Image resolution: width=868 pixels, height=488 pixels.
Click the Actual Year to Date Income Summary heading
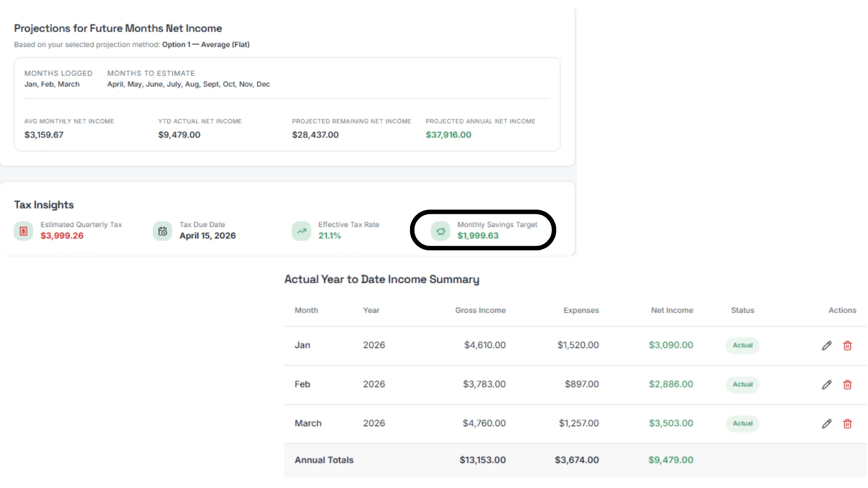pos(382,279)
